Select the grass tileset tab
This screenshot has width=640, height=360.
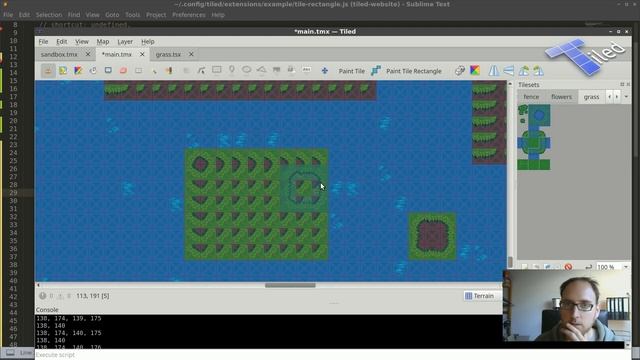[x=591, y=97]
